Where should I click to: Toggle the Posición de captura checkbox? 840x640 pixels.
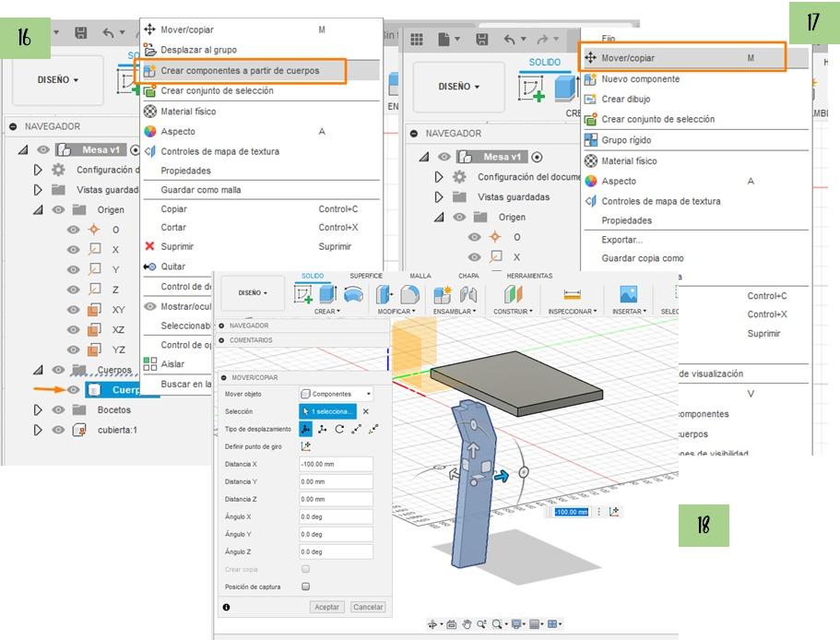tap(306, 587)
